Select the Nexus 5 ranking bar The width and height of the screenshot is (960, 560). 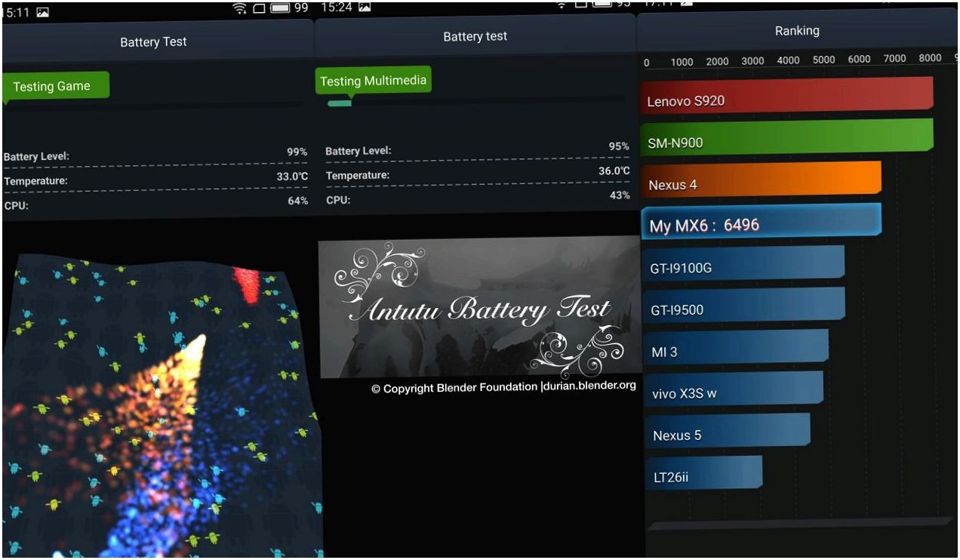click(x=728, y=432)
